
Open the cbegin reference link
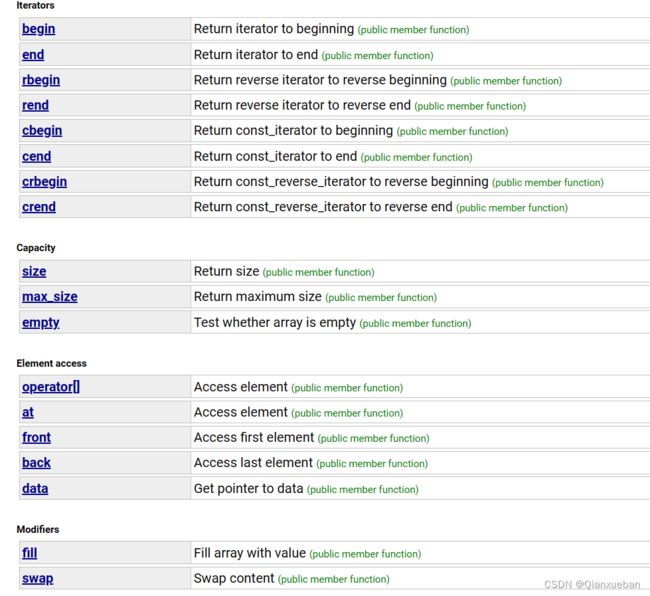pos(42,131)
